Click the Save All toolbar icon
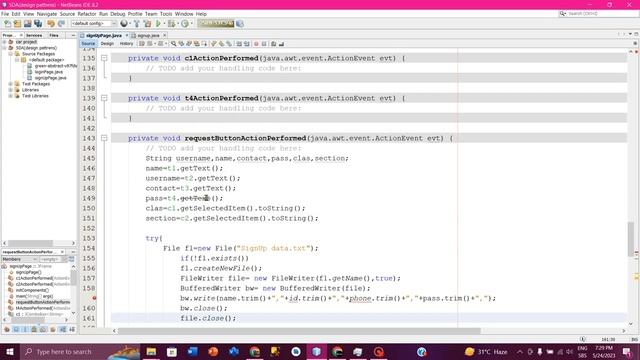This screenshot has width=640, height=360. point(38,24)
